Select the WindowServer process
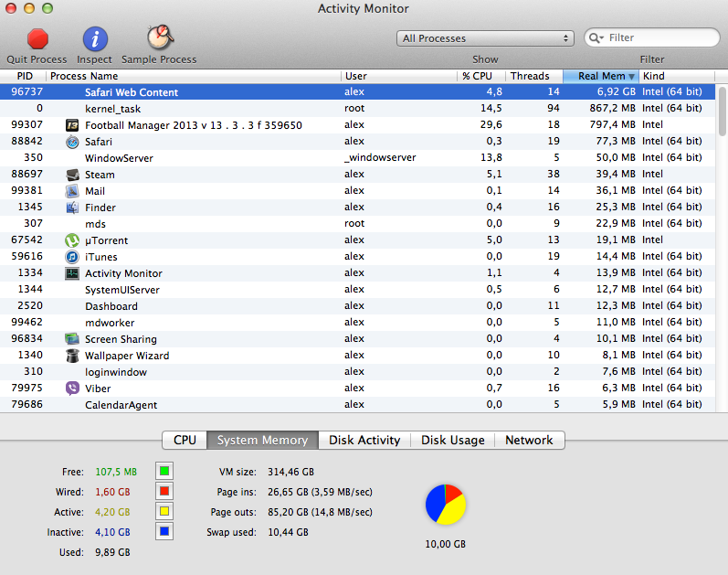The height and width of the screenshot is (575, 728). [x=357, y=157]
